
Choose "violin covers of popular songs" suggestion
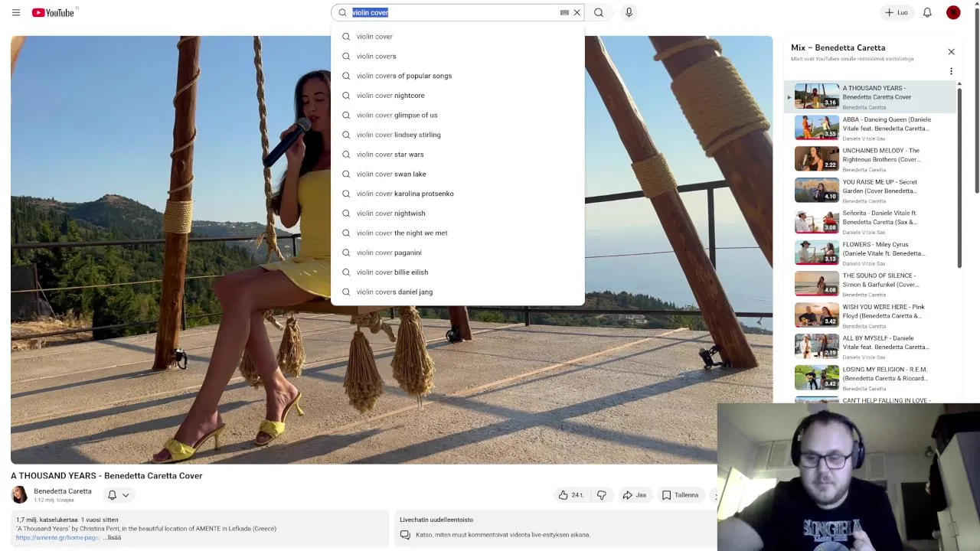click(x=458, y=76)
